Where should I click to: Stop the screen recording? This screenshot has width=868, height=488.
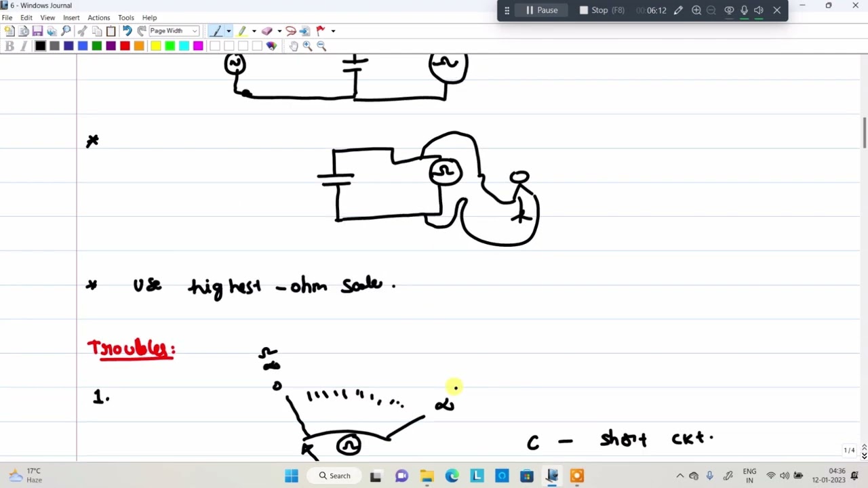(x=602, y=10)
